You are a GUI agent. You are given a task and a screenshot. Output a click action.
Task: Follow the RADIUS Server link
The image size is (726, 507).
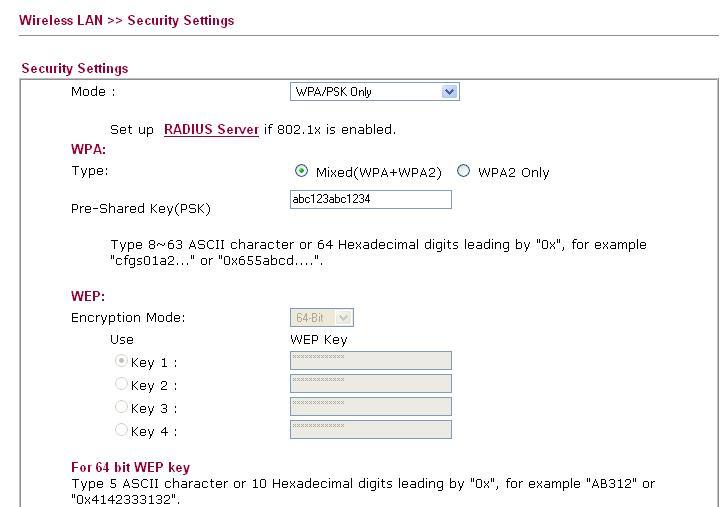211,129
